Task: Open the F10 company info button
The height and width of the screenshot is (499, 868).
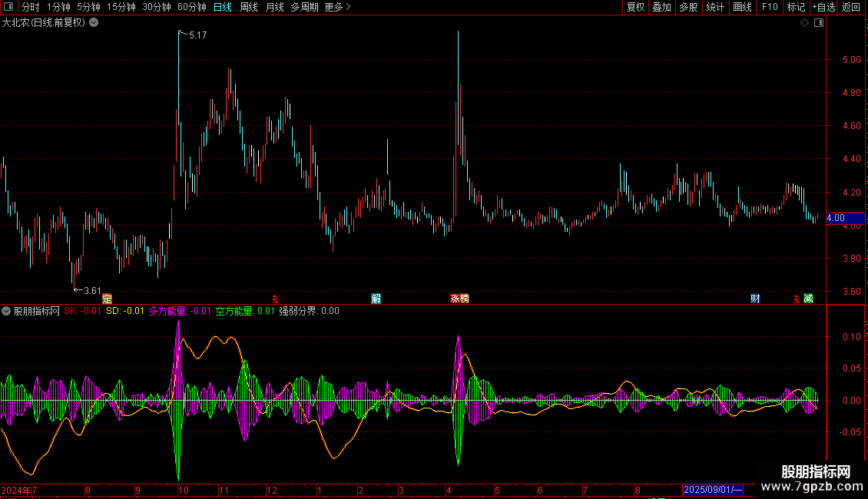Action: 769,7
